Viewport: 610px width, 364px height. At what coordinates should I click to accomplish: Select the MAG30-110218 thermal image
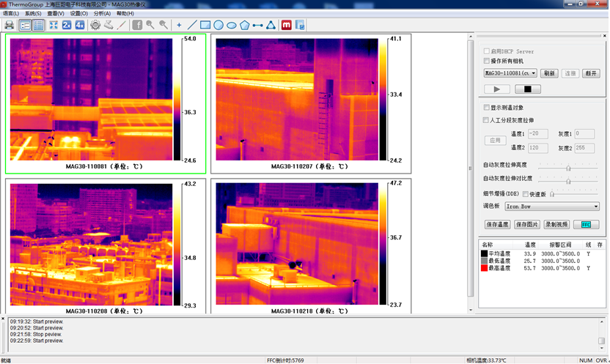tap(297, 244)
